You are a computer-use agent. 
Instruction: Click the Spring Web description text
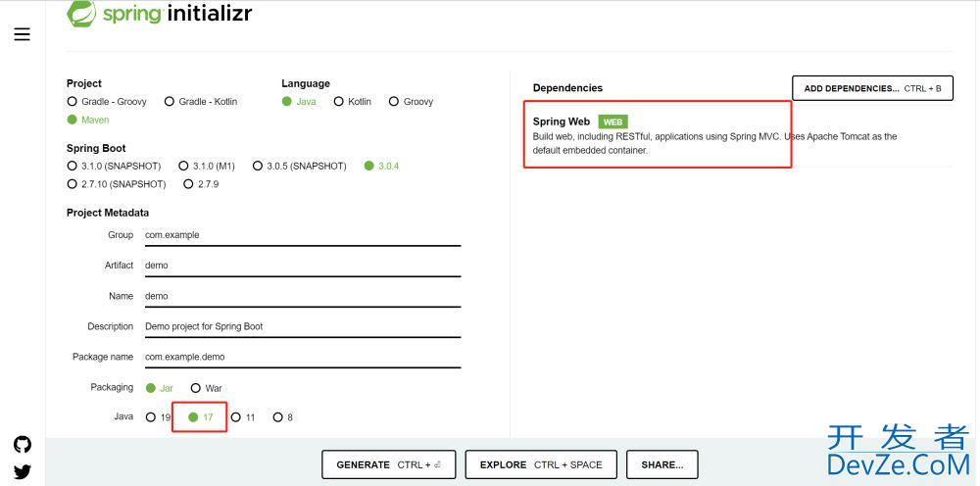tap(715, 143)
